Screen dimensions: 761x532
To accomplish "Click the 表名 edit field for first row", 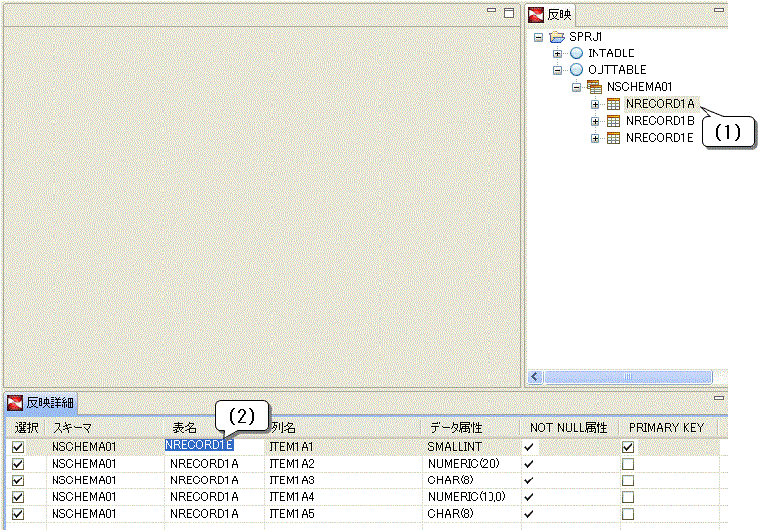I will (x=199, y=446).
